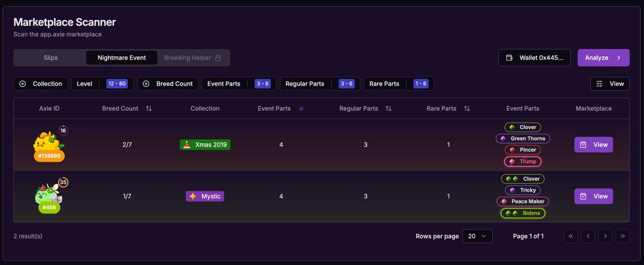Add a Collection filter
This screenshot has width=644, height=265.
point(41,84)
